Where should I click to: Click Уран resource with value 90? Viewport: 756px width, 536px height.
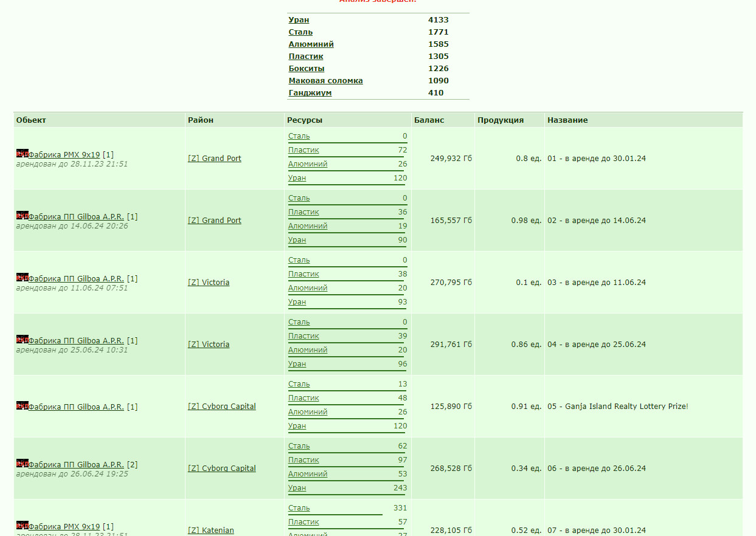coord(297,240)
